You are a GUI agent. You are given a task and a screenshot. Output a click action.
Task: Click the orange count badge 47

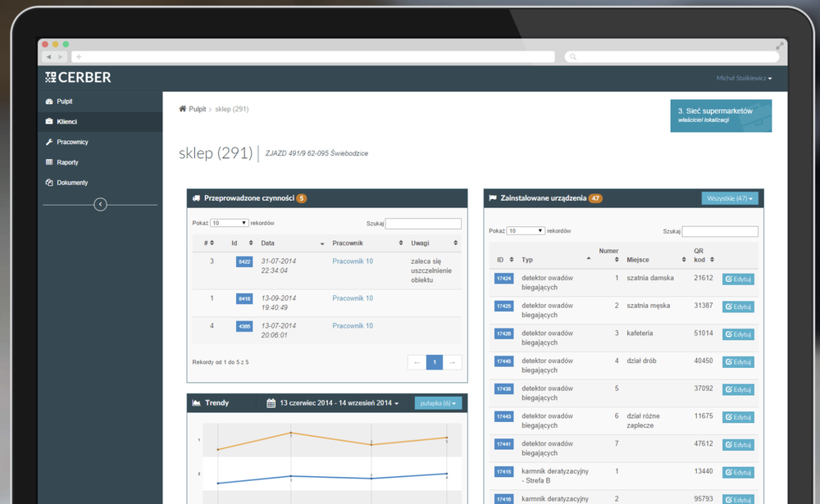(x=595, y=198)
